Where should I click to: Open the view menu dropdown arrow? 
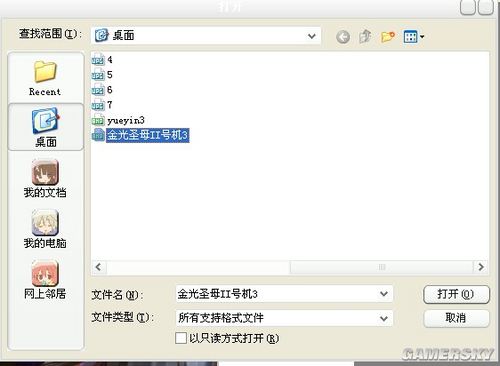(422, 37)
